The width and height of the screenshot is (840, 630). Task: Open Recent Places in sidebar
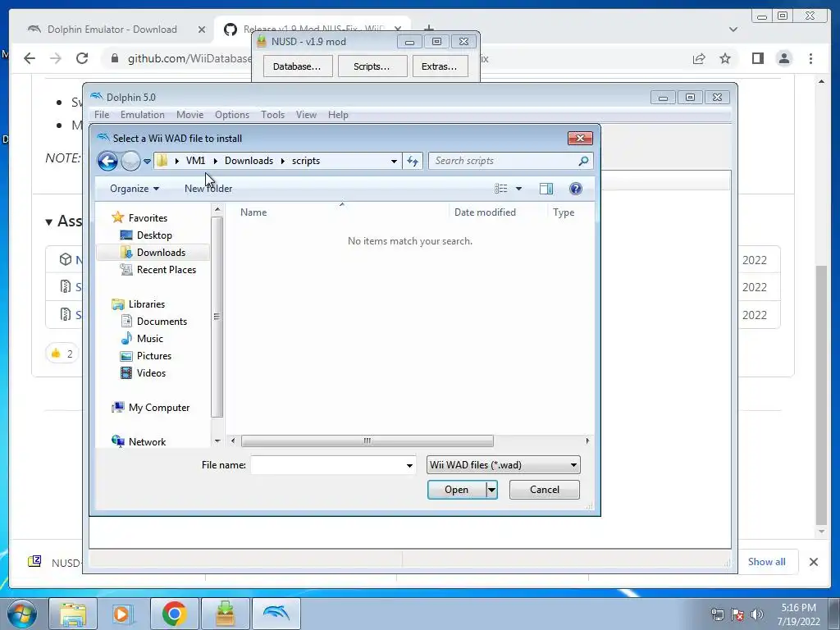point(166,269)
